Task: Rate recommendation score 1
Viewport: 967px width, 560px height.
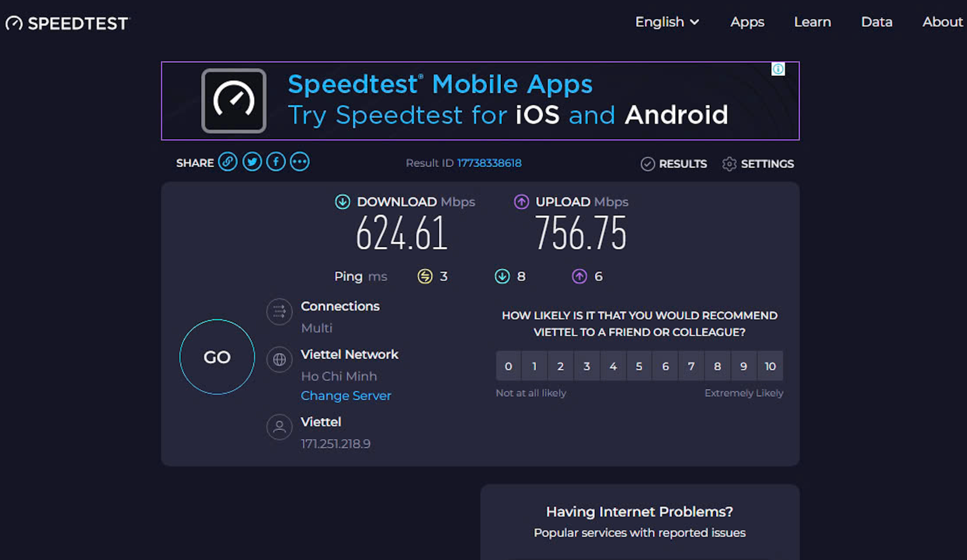Action: (x=534, y=366)
